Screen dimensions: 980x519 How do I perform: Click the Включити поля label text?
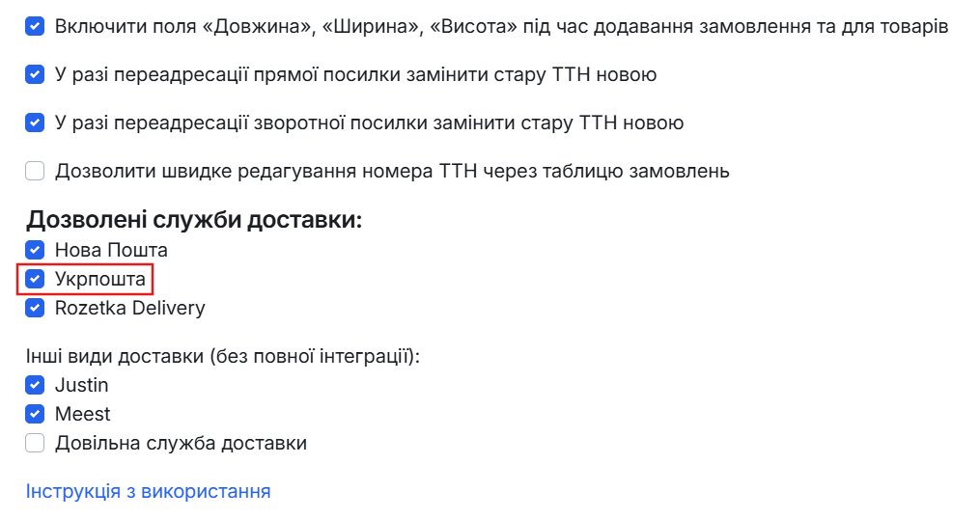502,27
